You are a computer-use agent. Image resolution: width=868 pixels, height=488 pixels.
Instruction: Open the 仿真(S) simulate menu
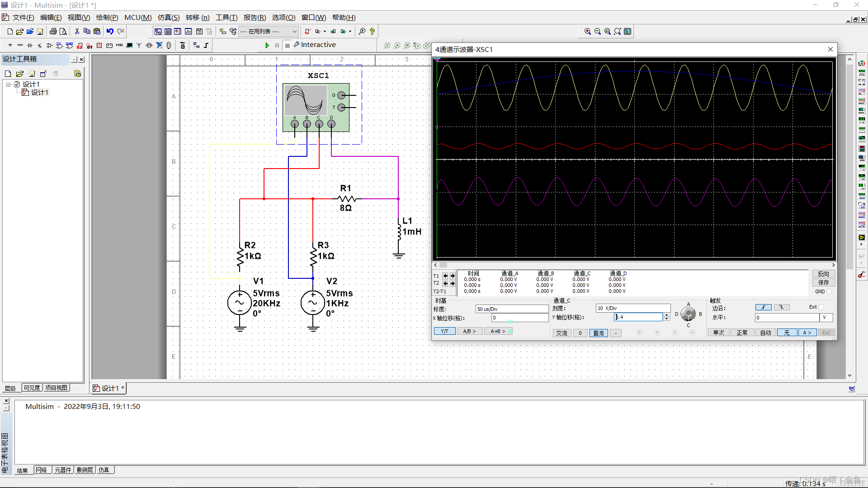(x=168, y=18)
